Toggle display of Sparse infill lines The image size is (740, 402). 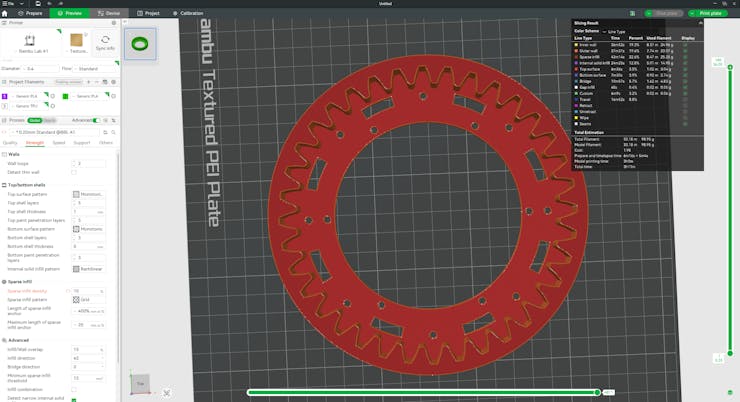[685, 57]
